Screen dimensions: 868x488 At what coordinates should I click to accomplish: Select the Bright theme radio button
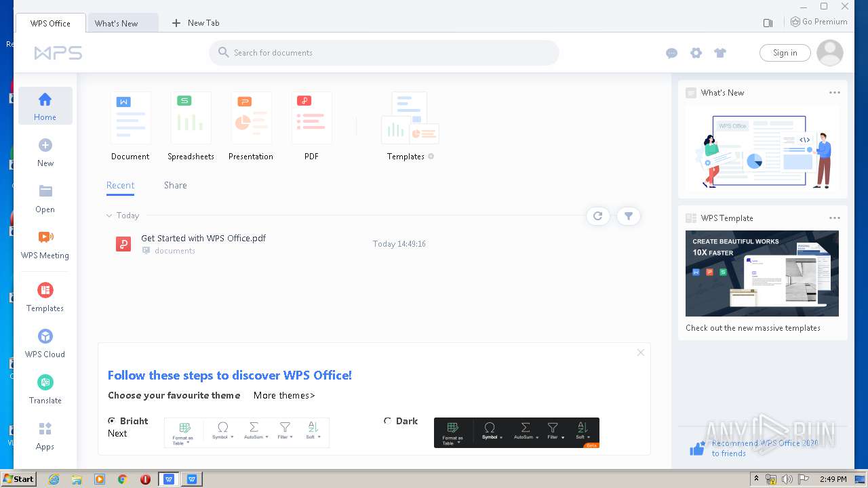112,421
